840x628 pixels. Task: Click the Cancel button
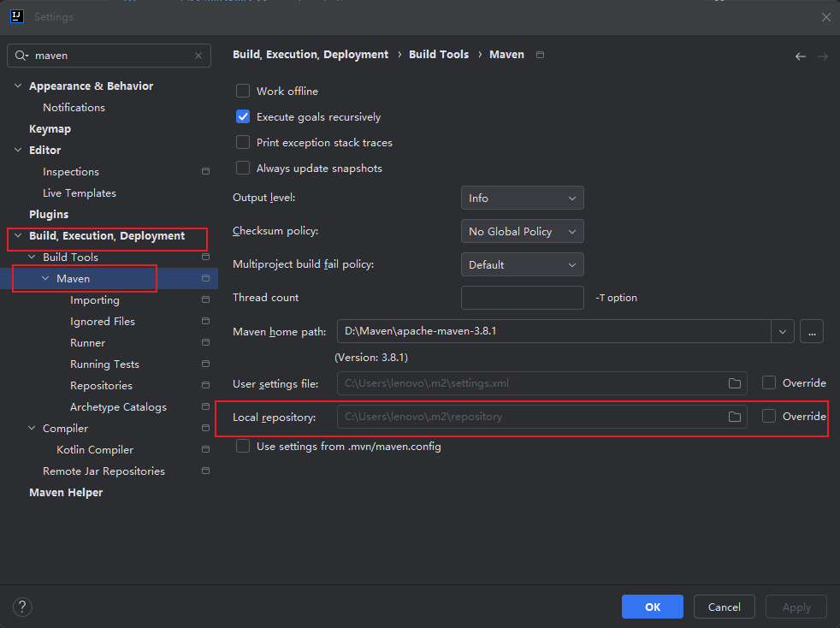click(x=725, y=607)
